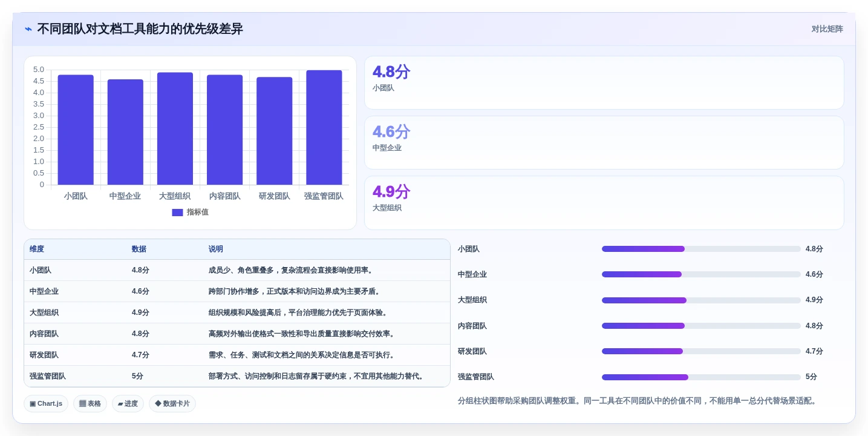Select the 4.9分 大型组织 data card
The image size is (868, 436).
pos(604,202)
